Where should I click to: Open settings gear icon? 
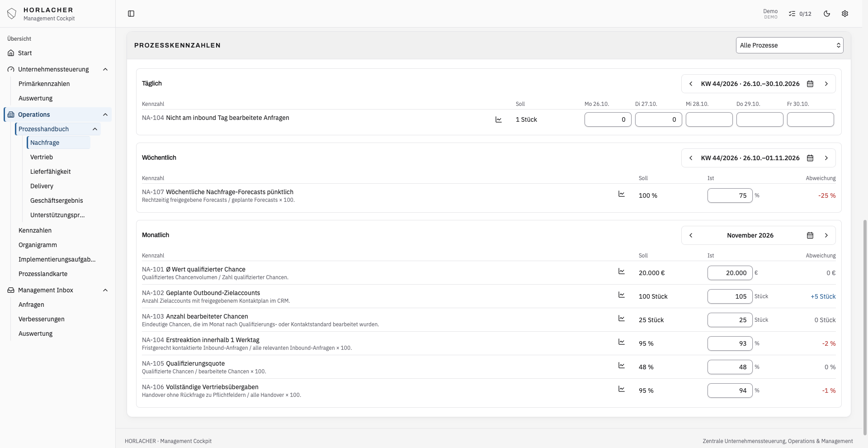pyautogui.click(x=845, y=14)
